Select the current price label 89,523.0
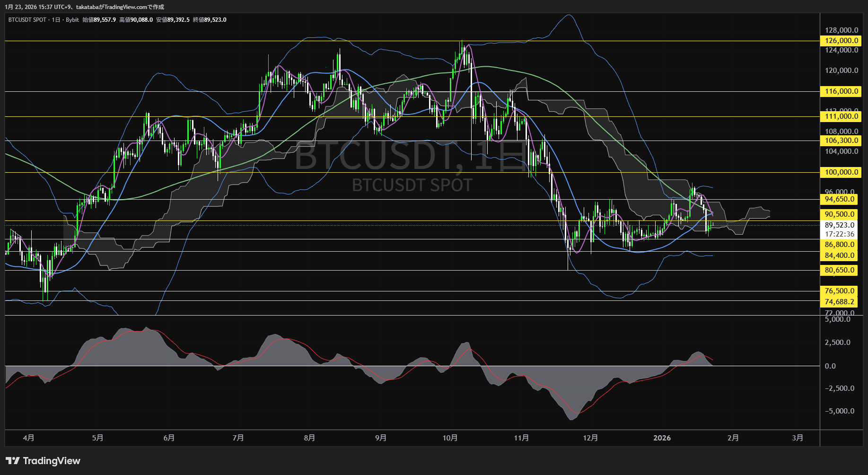This screenshot has width=868, height=475. 840,226
